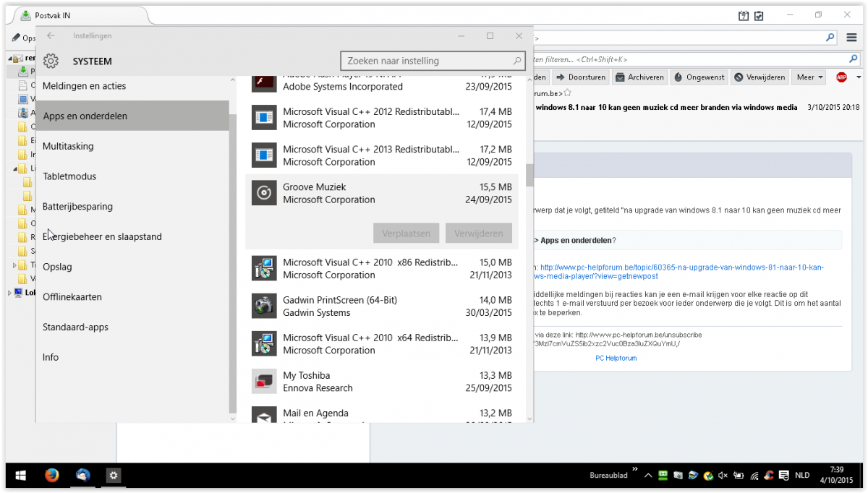Click the Mail en Agenda app icon
This screenshot has height=493, width=868.
click(264, 416)
